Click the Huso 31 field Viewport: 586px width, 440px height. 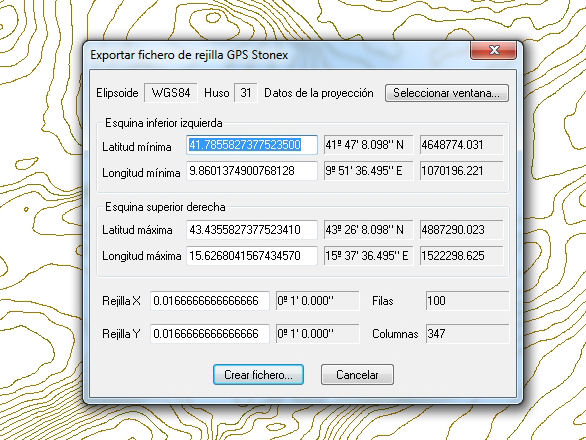(246, 93)
